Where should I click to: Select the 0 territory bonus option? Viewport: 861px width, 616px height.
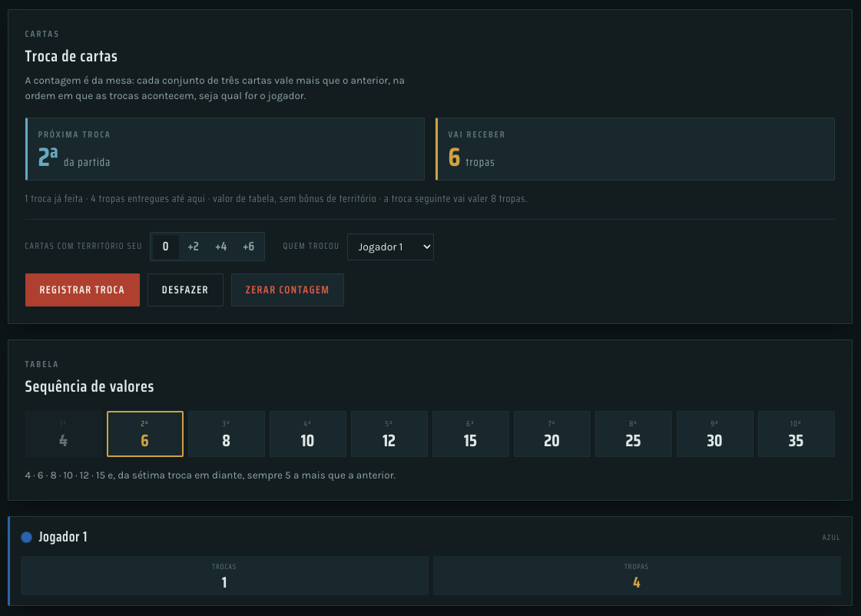(x=165, y=247)
